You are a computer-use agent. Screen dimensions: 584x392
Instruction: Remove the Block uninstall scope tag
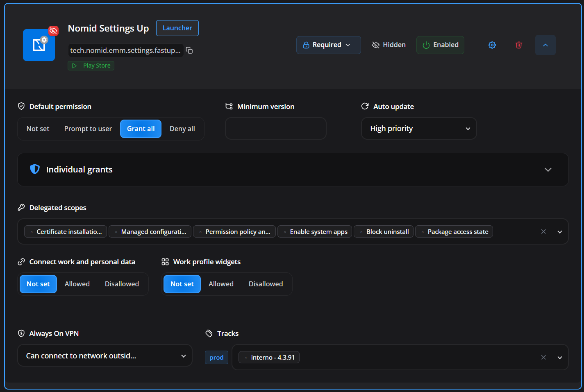(x=361, y=232)
